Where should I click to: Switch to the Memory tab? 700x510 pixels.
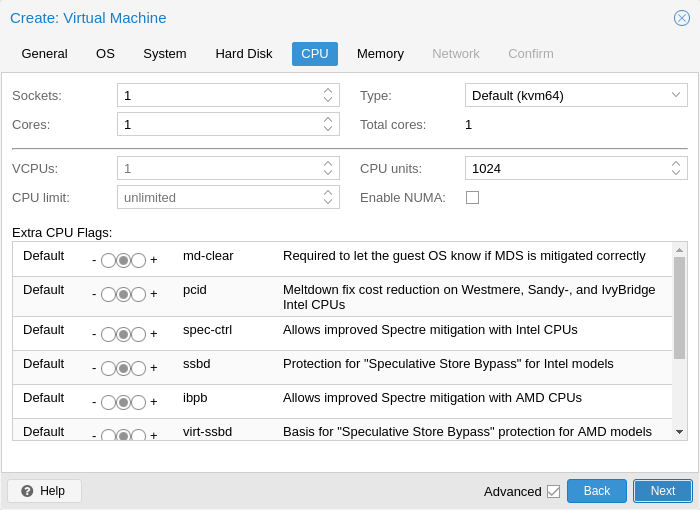[380, 54]
